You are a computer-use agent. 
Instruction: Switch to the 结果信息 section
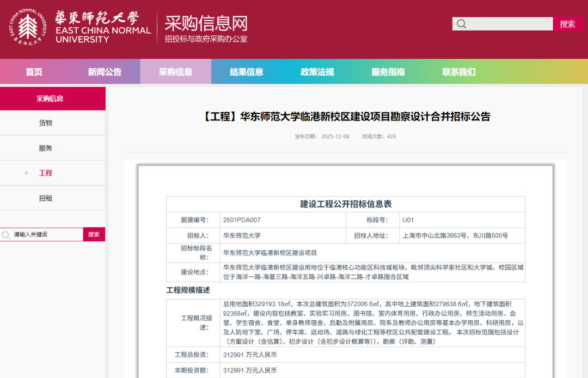(x=246, y=71)
